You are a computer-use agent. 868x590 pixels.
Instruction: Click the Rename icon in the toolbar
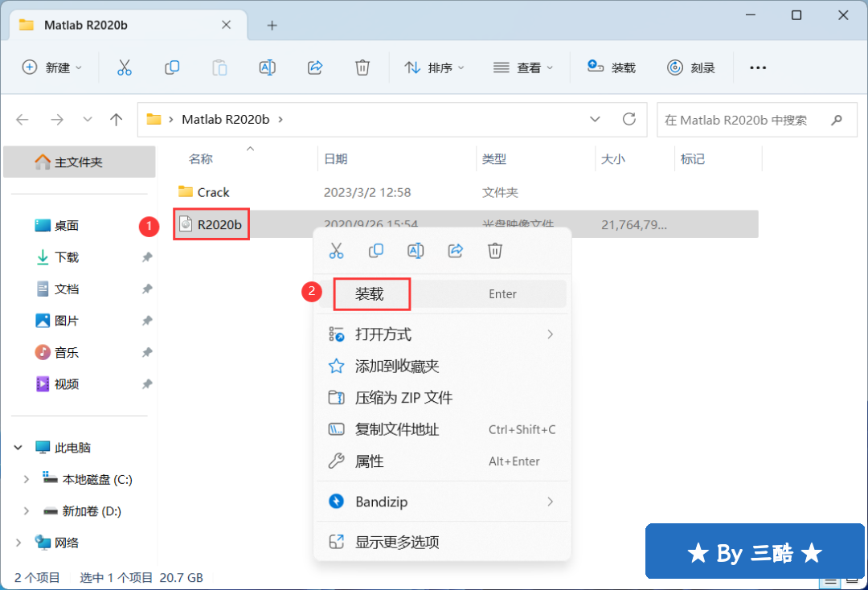268,68
